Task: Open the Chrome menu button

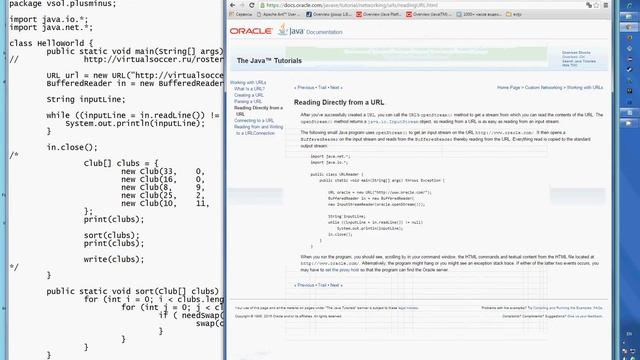Action: [606, 5]
